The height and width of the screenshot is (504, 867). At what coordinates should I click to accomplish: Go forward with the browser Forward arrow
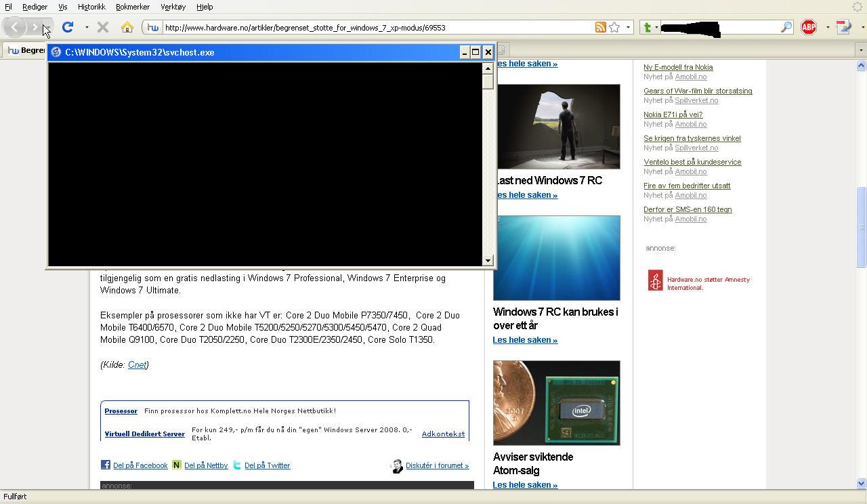pyautogui.click(x=34, y=28)
